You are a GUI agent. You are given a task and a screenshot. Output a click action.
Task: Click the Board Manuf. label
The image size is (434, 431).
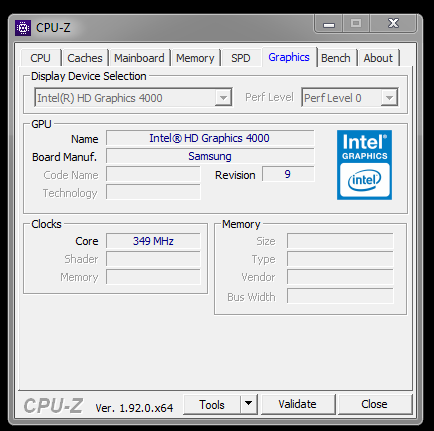pos(64,157)
